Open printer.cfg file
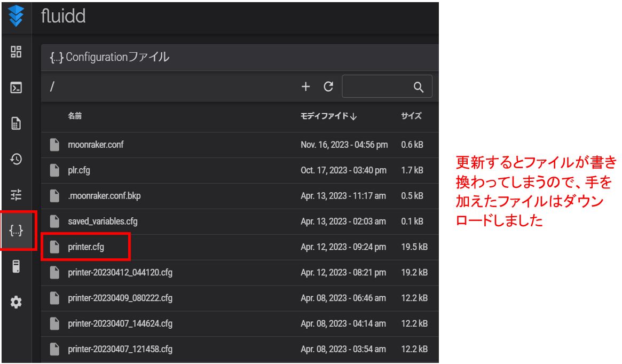 coord(85,247)
